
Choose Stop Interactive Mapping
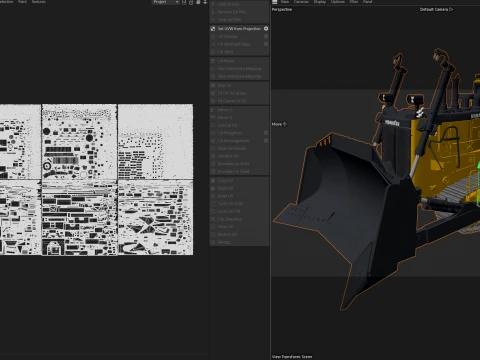(x=239, y=76)
